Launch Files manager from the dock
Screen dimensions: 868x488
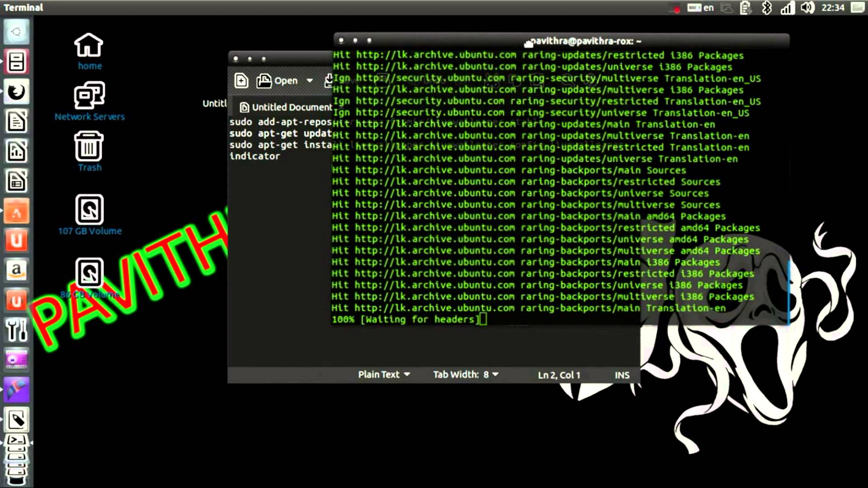[16, 62]
